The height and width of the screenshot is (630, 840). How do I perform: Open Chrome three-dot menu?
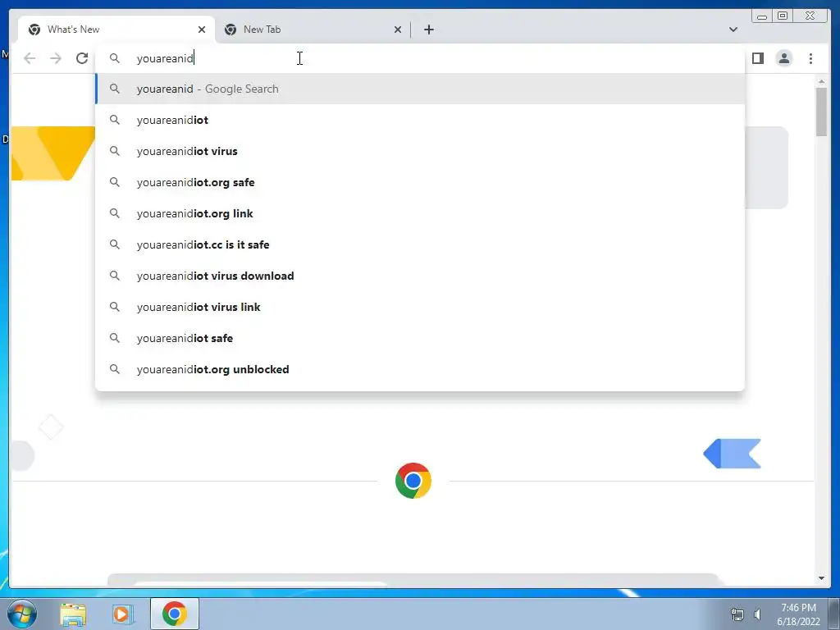coord(811,58)
